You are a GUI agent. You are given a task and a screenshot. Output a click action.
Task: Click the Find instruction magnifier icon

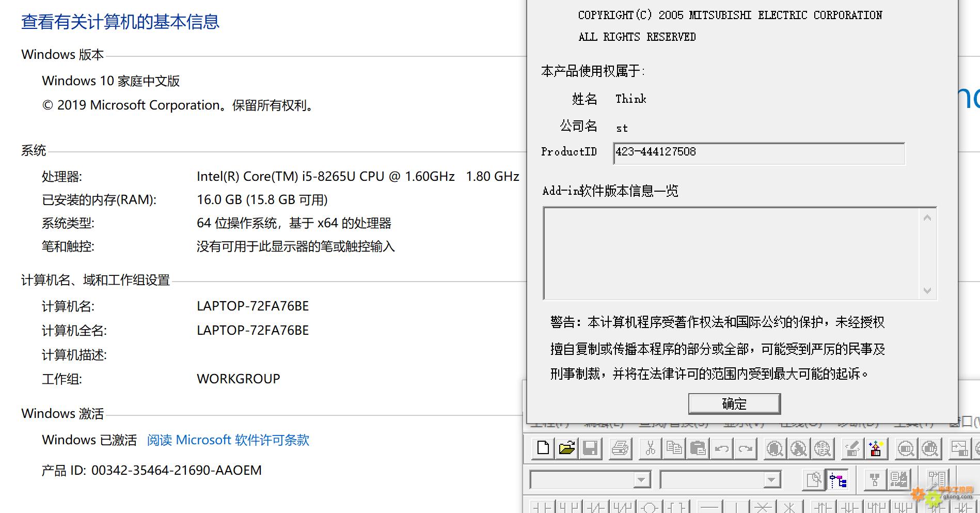click(x=798, y=448)
